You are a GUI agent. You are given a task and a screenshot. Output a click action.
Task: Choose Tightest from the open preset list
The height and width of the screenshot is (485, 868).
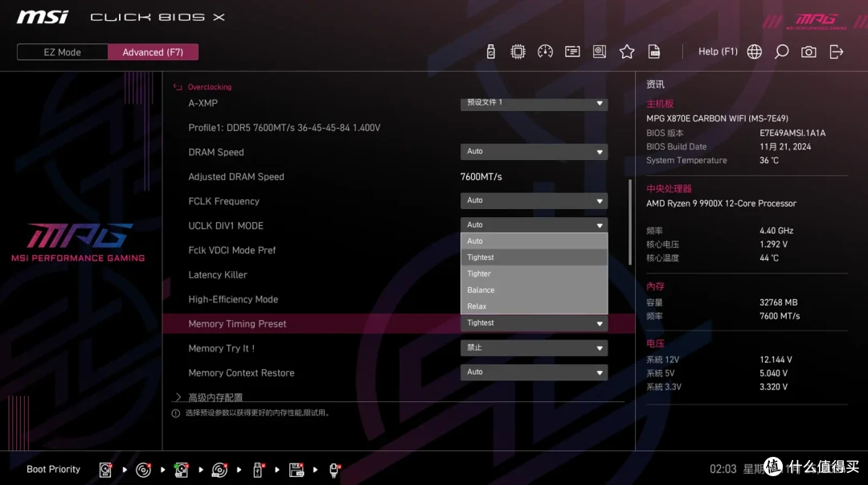click(534, 257)
